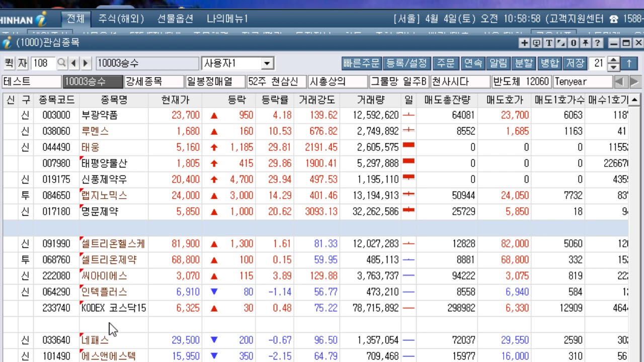Select the 셀트리온제약 stock name
The image size is (644, 362).
pyautogui.click(x=109, y=260)
